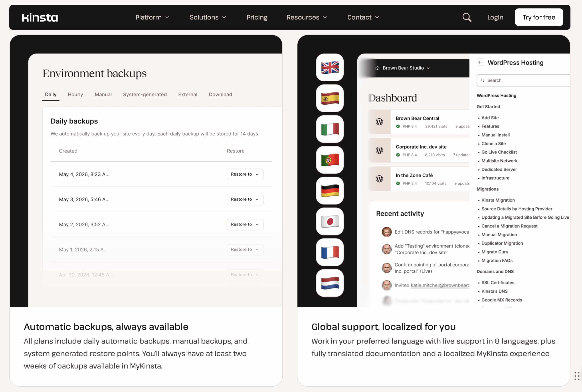Click the Login link
582x392 pixels.
tap(495, 17)
